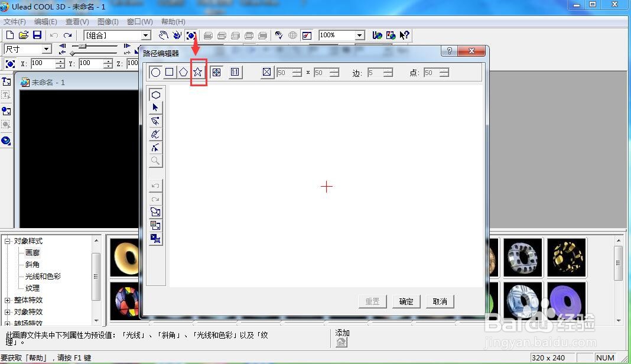Open the 组合 object list dropdown

click(x=146, y=36)
